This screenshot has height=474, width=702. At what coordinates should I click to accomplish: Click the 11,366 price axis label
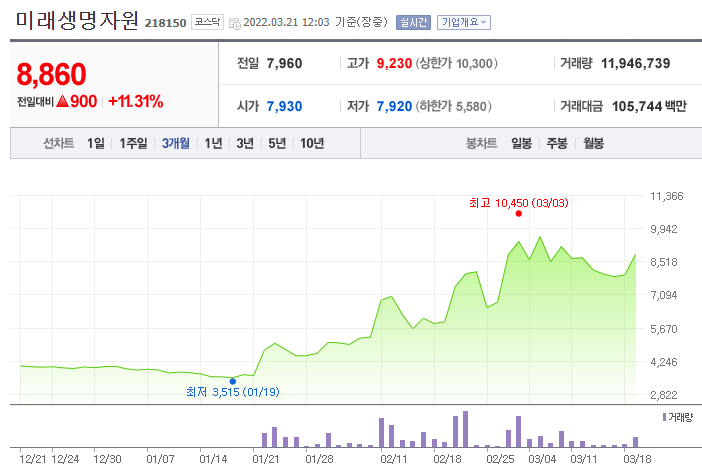click(x=667, y=196)
